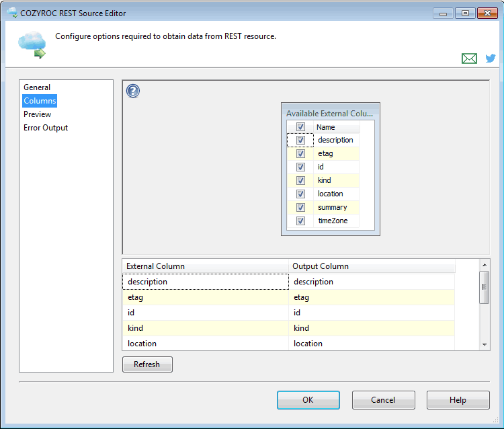Screen dimensions: 504x429
Task: Click the green email envelope icon
Action: click(x=469, y=58)
